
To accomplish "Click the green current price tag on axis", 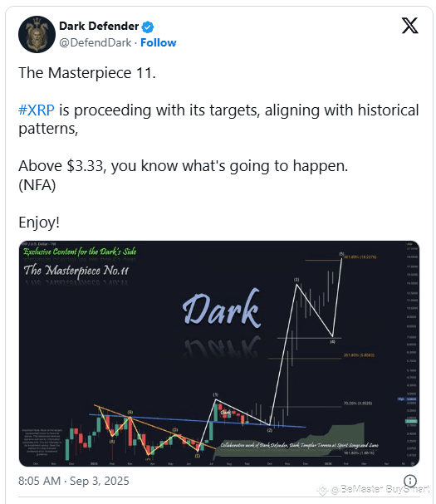I will [x=412, y=421].
